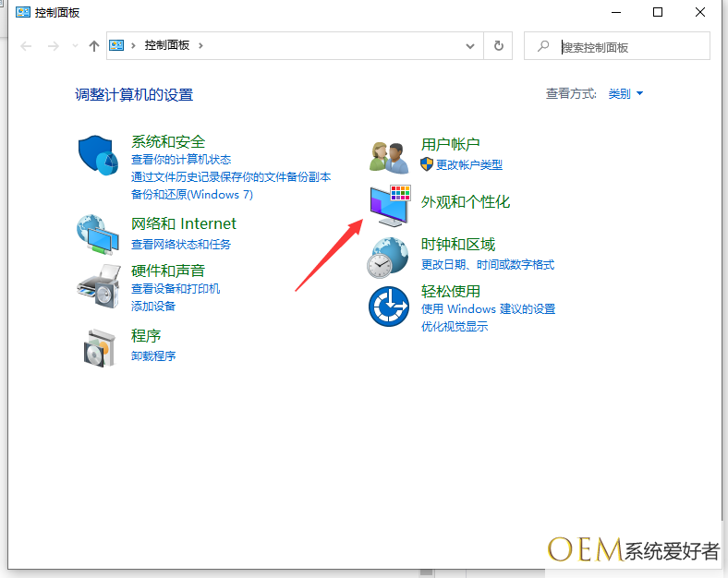Expand the recent locations chevron near navigation arrows

pyautogui.click(x=75, y=45)
